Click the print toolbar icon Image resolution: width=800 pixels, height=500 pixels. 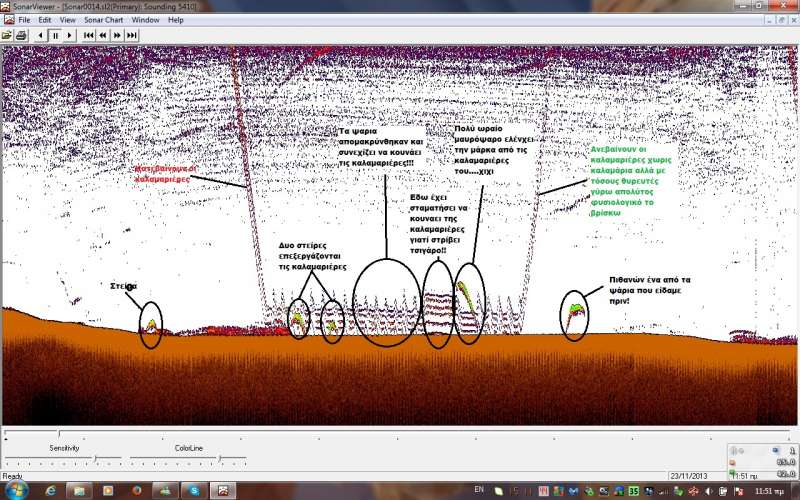click(21, 35)
